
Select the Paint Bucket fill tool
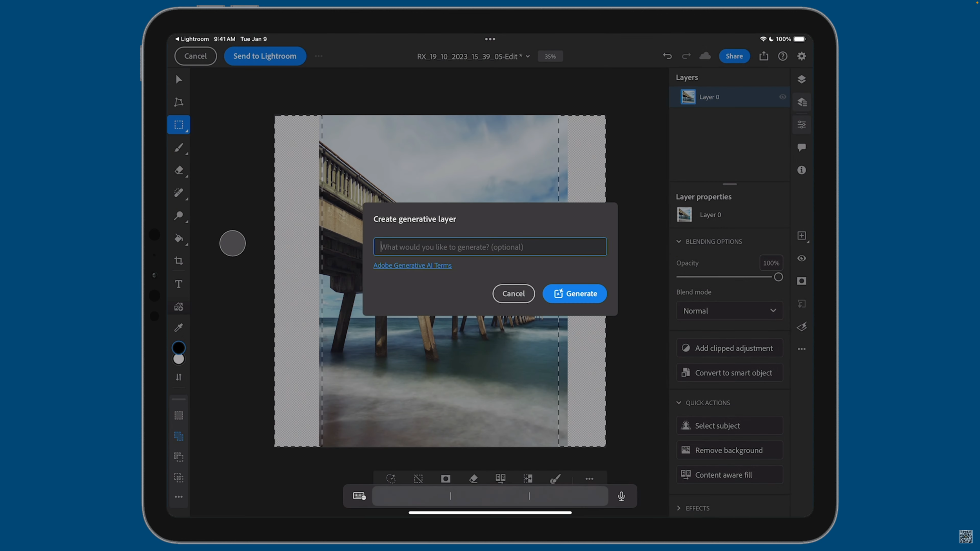179,238
